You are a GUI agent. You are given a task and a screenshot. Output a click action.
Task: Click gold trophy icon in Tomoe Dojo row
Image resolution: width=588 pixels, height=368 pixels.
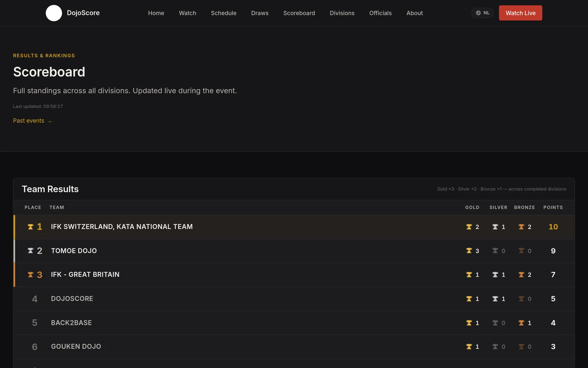[469, 251]
